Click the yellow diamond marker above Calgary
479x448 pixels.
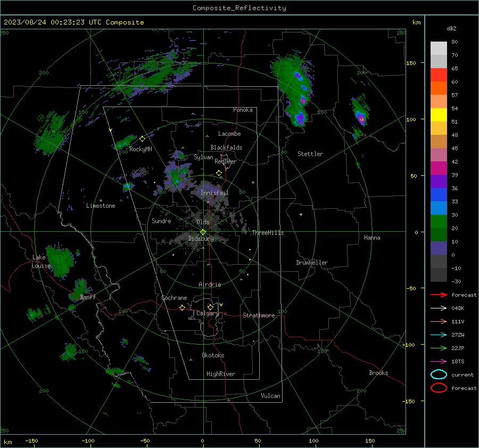click(x=210, y=307)
